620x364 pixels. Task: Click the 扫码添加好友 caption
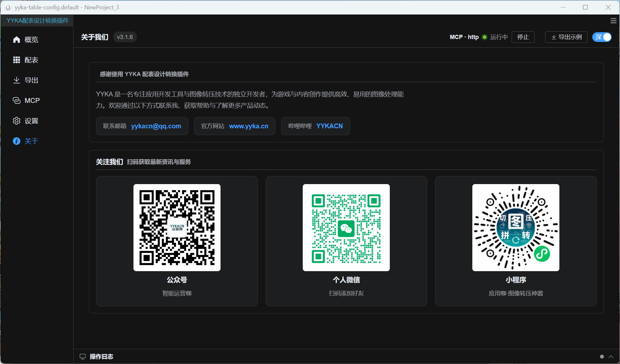346,293
